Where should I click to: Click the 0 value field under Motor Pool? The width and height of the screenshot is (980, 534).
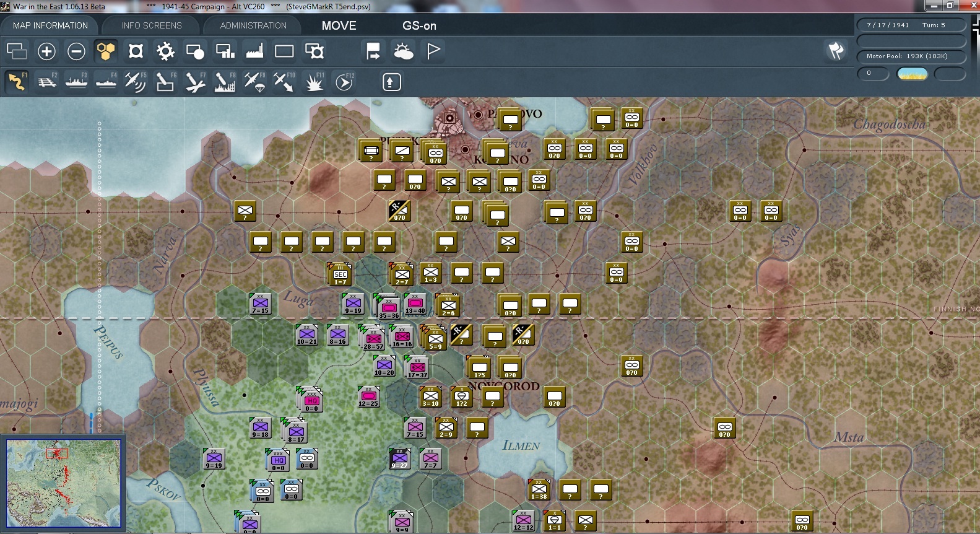pyautogui.click(x=873, y=74)
